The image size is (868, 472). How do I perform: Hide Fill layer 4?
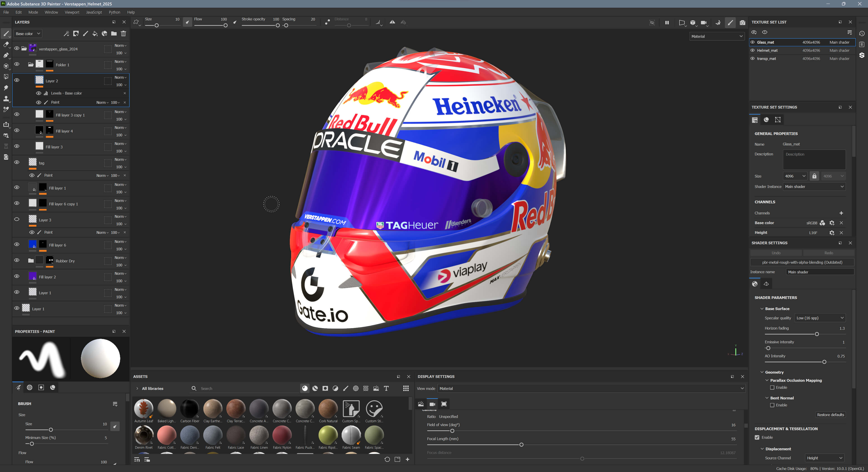[17, 130]
